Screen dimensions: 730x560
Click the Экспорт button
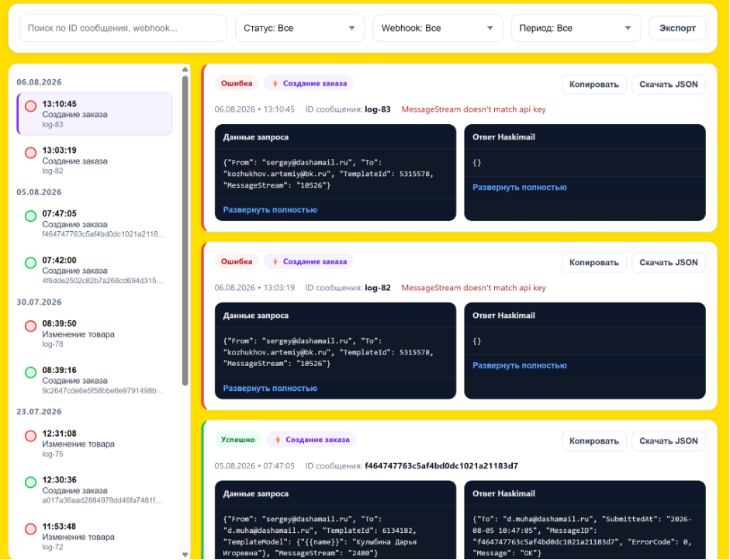coord(677,29)
